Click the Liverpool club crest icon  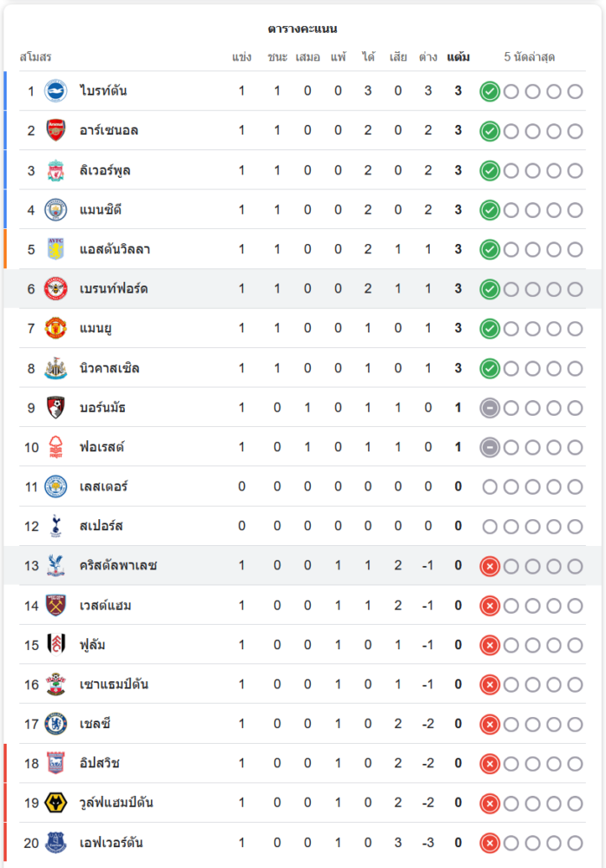coord(56,170)
